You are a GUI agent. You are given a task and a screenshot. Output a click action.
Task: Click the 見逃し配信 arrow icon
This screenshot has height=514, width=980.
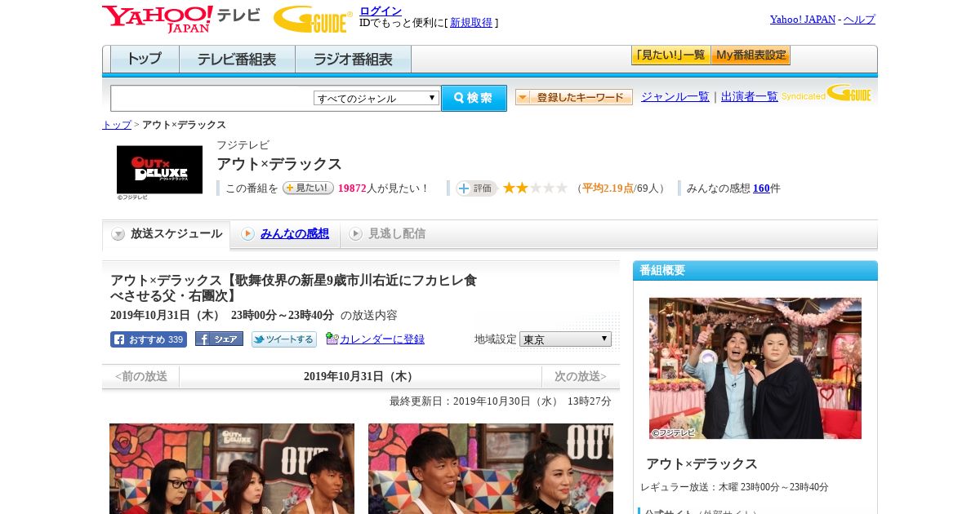[355, 234]
